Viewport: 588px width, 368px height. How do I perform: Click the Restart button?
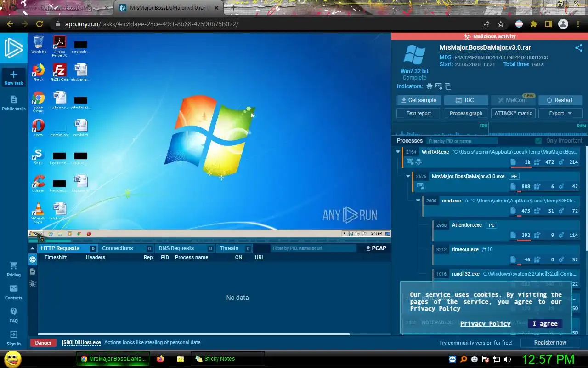pos(560,100)
